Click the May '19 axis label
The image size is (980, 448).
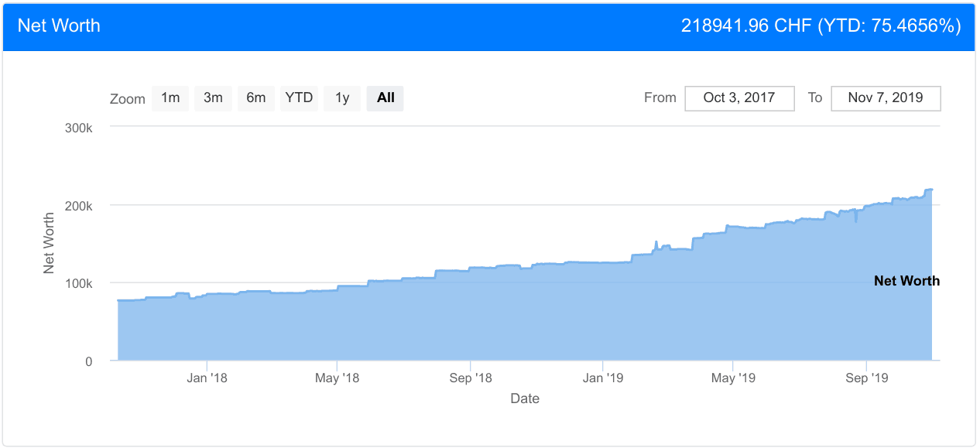coord(732,378)
